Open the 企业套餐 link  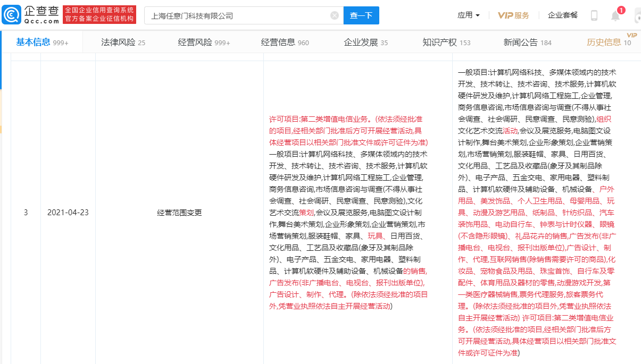pos(563,15)
